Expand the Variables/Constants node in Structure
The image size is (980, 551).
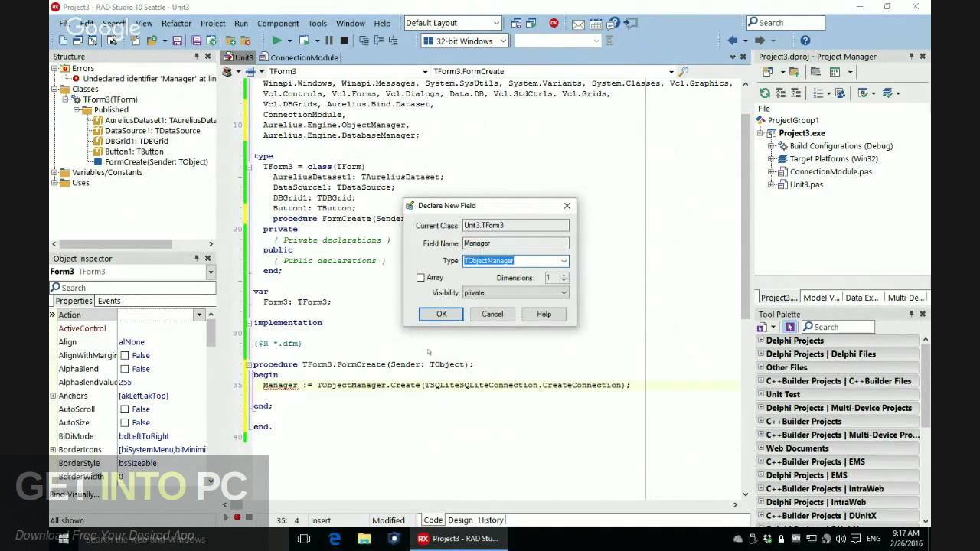click(55, 172)
